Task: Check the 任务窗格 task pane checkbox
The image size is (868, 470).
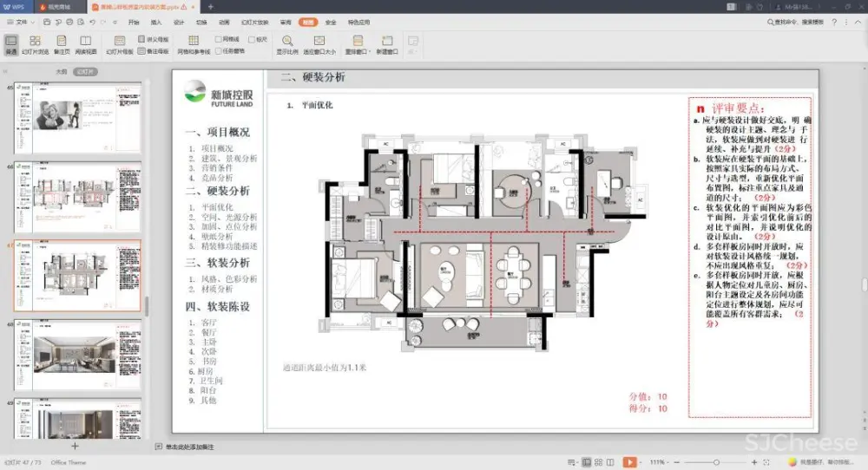Action: tap(220, 50)
